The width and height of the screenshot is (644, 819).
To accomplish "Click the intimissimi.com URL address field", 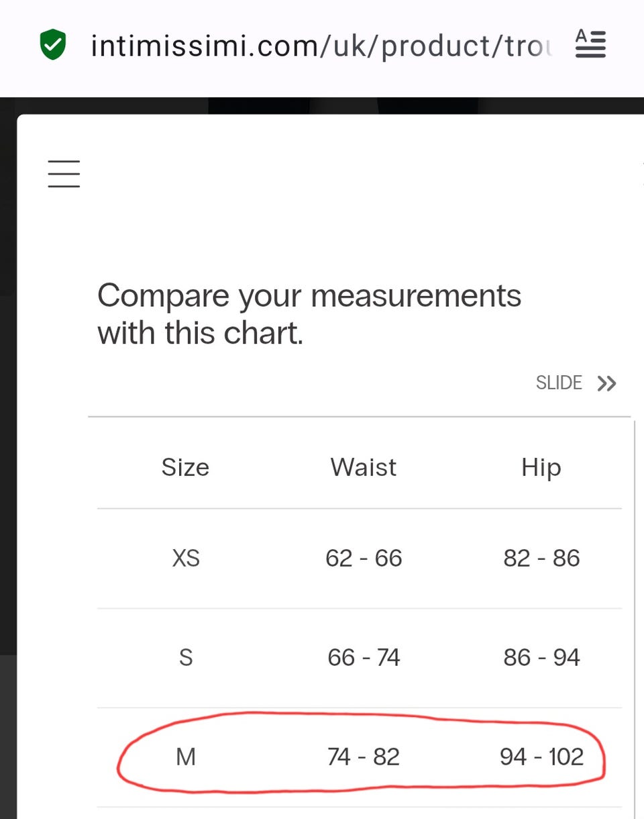I will click(321, 46).
